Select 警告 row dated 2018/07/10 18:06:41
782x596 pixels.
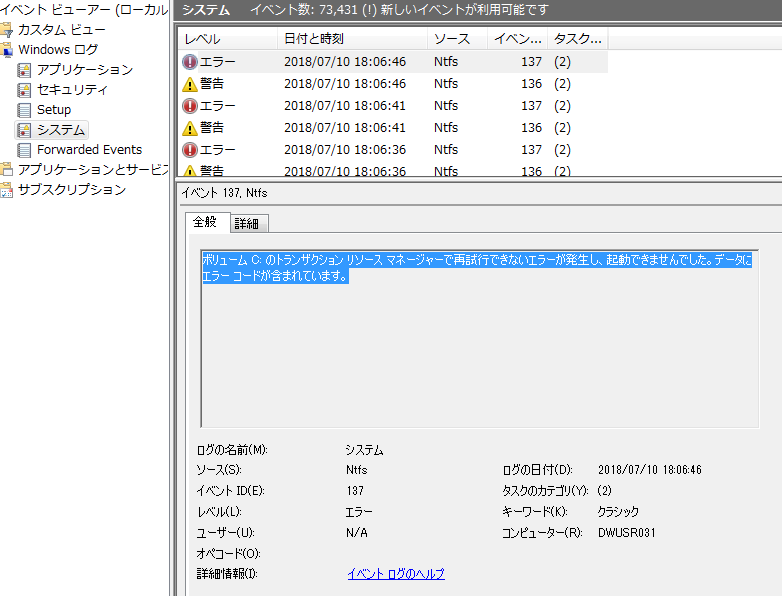(x=393, y=128)
